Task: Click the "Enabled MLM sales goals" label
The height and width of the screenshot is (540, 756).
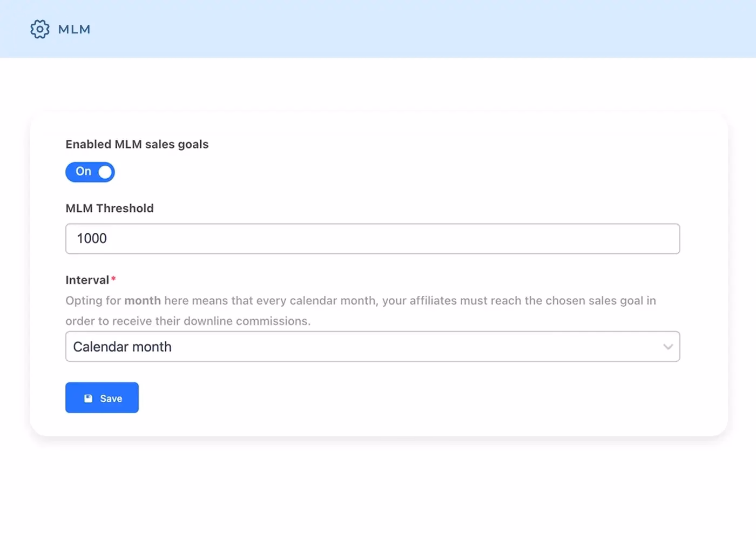Action: coord(137,144)
